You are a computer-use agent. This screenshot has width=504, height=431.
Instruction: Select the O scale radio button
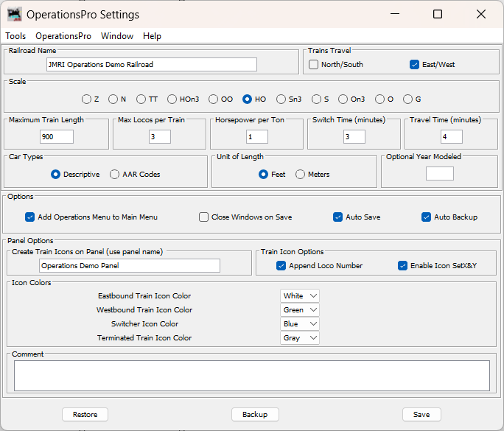point(379,99)
